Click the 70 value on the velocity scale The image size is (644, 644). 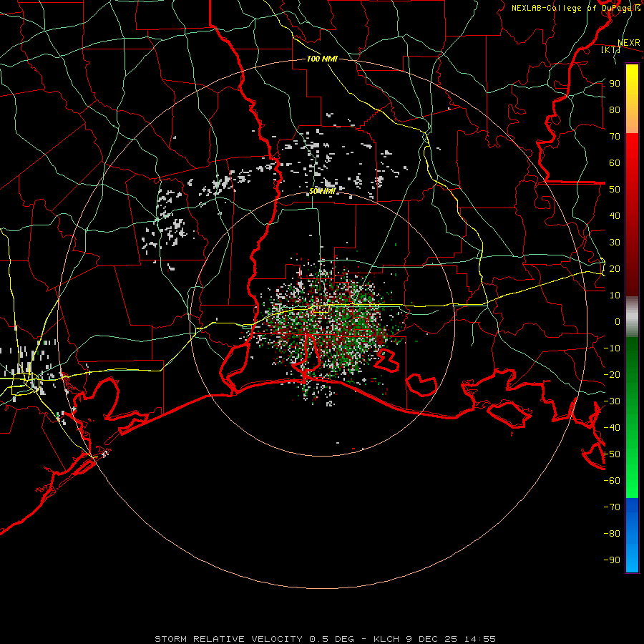pyautogui.click(x=615, y=137)
